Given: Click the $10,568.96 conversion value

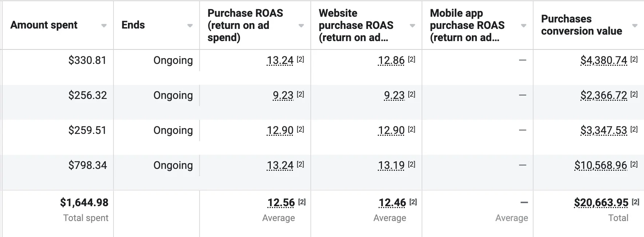Looking at the screenshot, I should [x=601, y=165].
